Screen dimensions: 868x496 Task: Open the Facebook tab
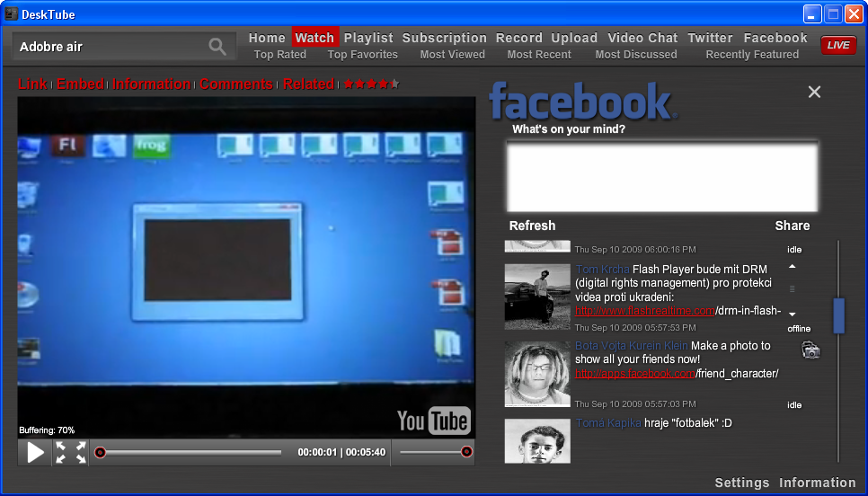[775, 38]
